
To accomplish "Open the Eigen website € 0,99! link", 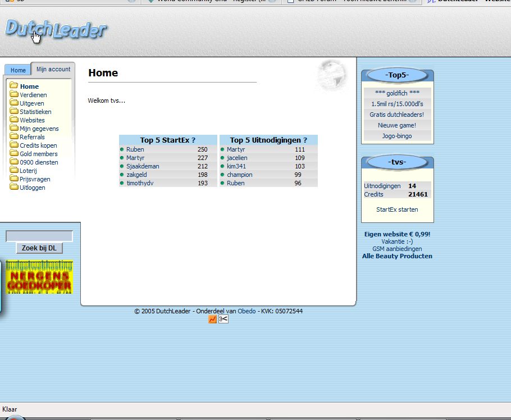I will click(x=397, y=234).
